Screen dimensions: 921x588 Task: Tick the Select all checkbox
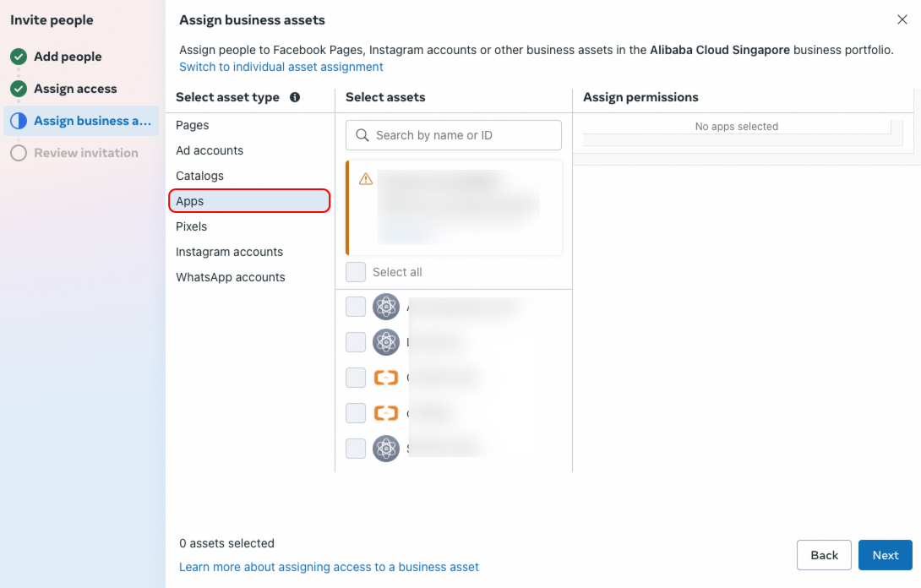pos(356,272)
